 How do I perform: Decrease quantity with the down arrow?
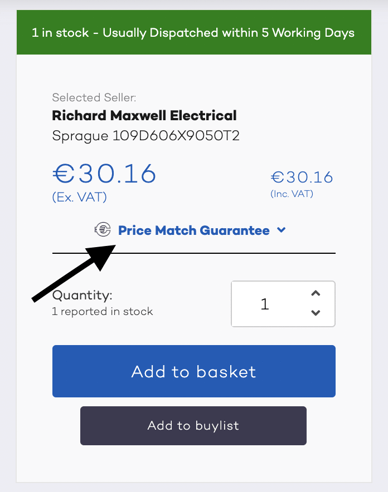point(316,313)
